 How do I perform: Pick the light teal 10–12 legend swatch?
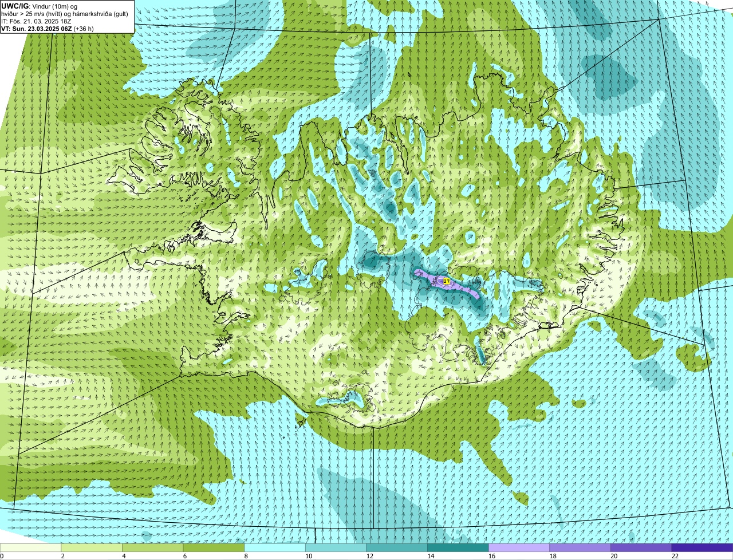pos(336,547)
